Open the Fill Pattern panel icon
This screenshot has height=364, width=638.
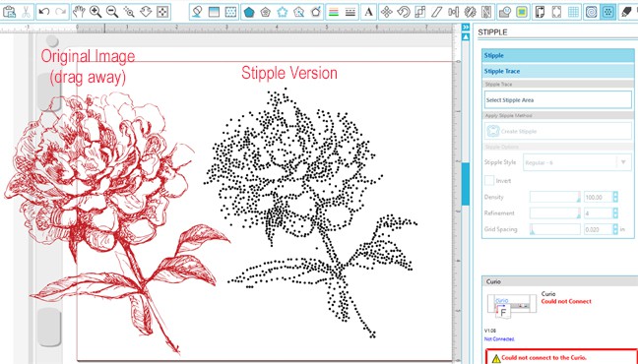click(230, 12)
